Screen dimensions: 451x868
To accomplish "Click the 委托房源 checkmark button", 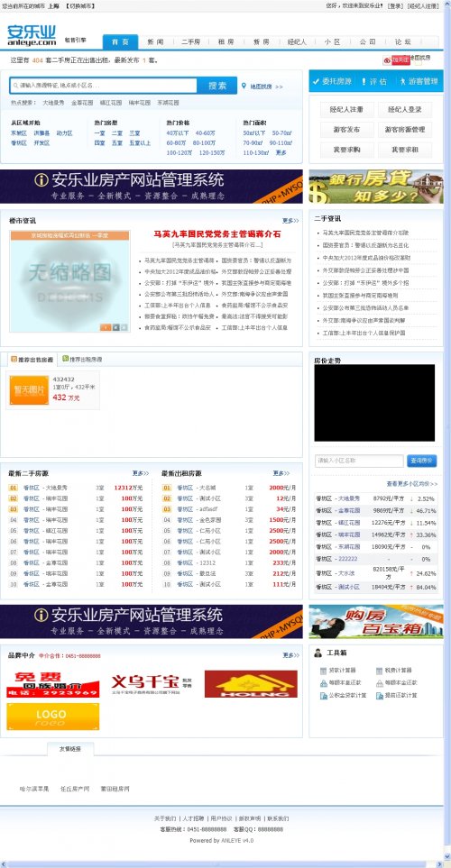I will 331,81.
